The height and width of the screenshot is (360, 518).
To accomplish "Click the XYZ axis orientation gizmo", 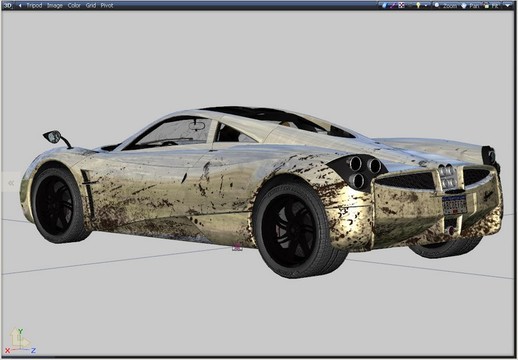I will [x=21, y=341].
